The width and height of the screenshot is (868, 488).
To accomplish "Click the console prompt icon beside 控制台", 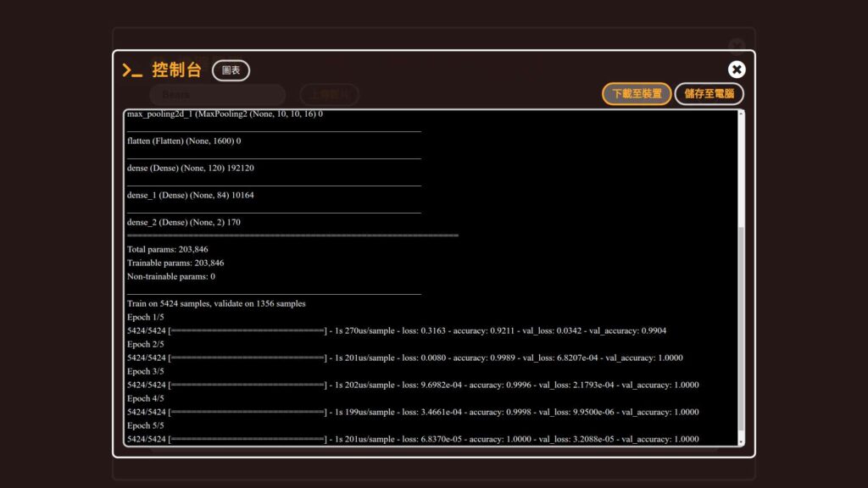I will 131,70.
